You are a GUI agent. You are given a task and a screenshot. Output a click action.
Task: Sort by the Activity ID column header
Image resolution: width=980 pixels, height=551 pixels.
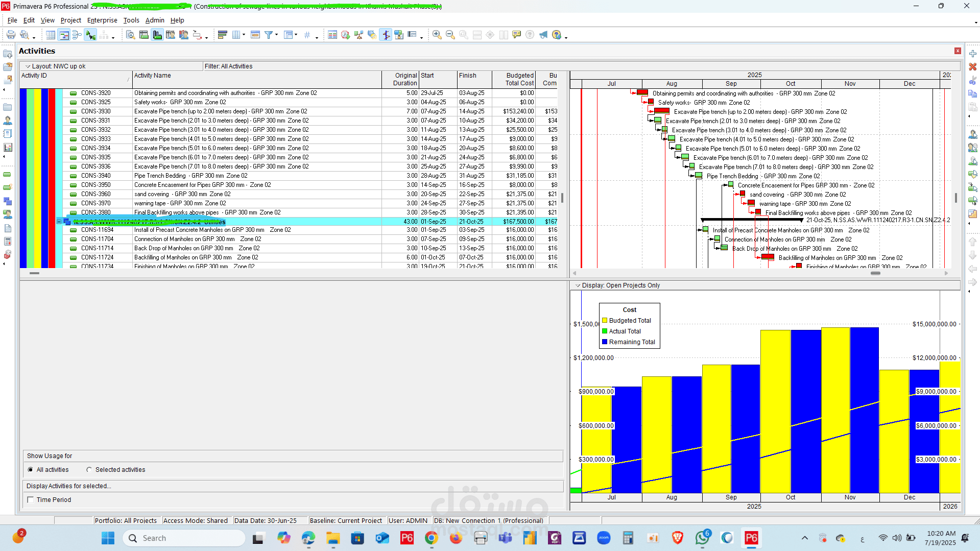pos(76,79)
